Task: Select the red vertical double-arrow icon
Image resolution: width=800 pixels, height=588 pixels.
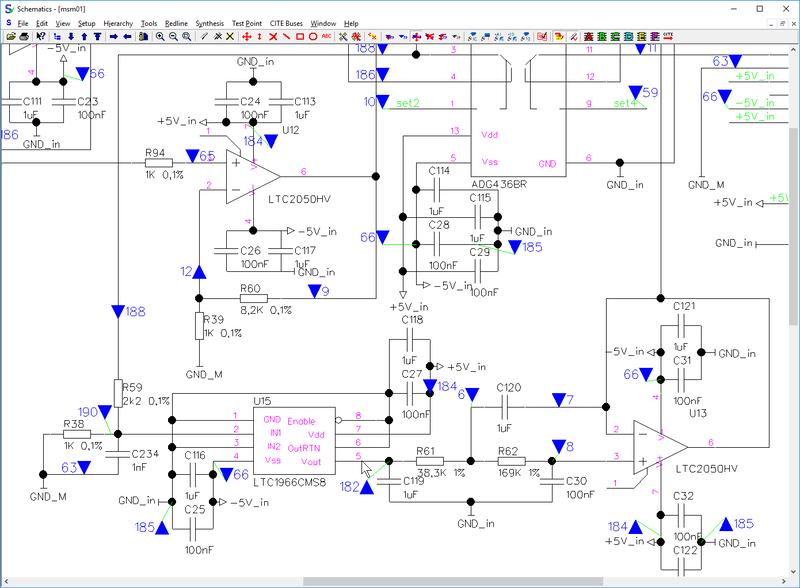Action: click(260, 36)
